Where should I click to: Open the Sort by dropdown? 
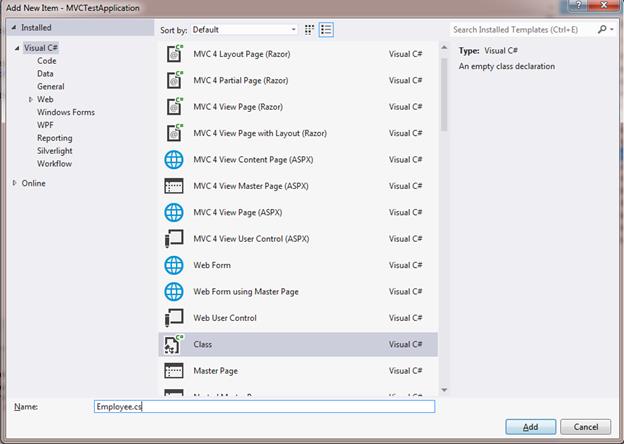coord(244,30)
